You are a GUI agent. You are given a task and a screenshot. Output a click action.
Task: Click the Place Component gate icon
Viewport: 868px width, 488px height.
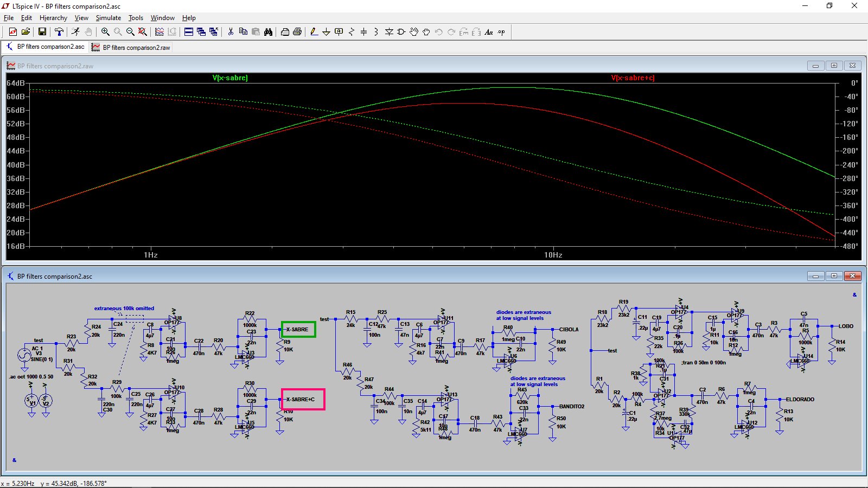(401, 32)
